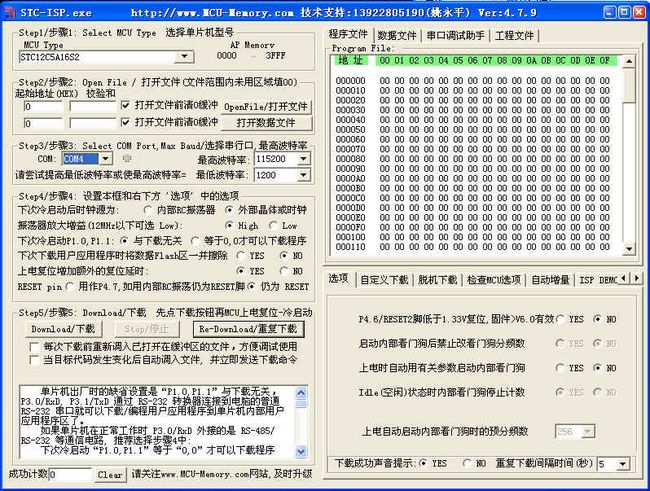The height and width of the screenshot is (491, 650).
Task: Expand the COM port dropdown showing COM4
Action: [106, 158]
